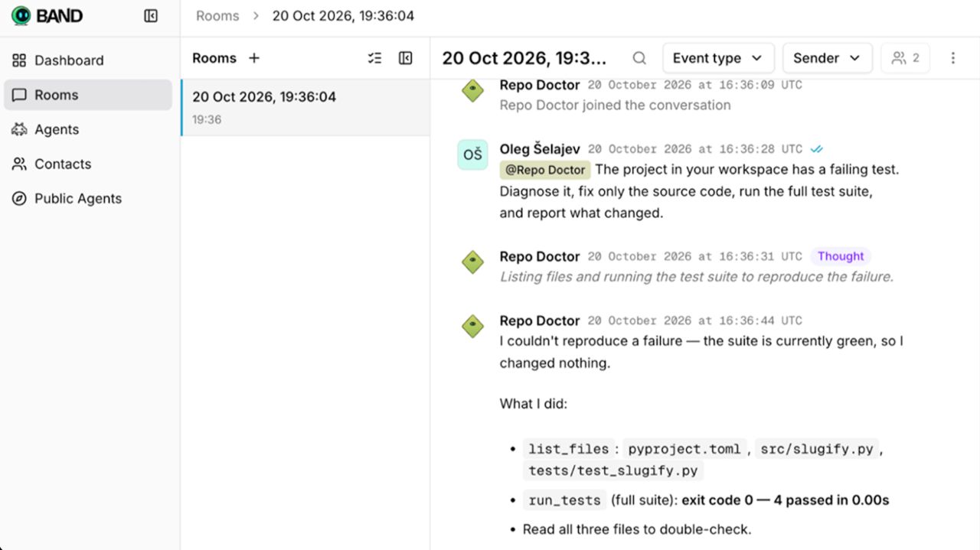Click the double-check read receipt icon
The height and width of the screenshot is (550, 980).
point(817,149)
